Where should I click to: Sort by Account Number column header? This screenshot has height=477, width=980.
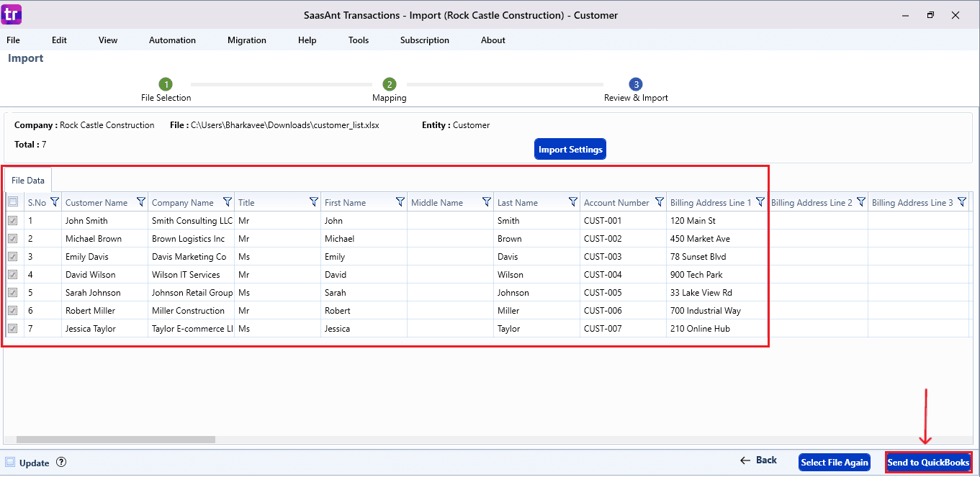tap(616, 203)
